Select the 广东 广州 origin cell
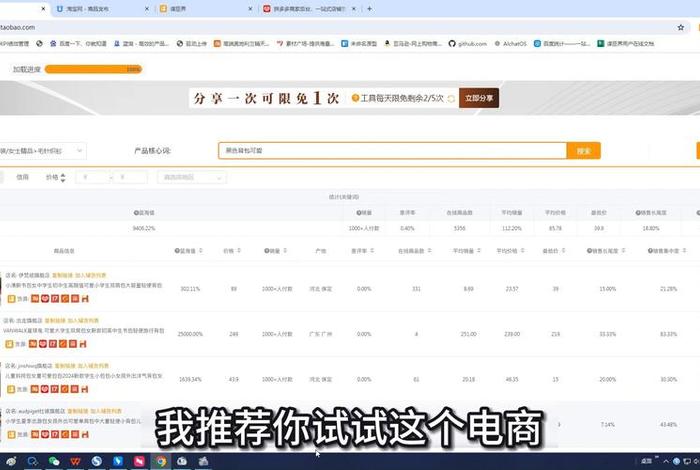The height and width of the screenshot is (470, 700). [321, 334]
